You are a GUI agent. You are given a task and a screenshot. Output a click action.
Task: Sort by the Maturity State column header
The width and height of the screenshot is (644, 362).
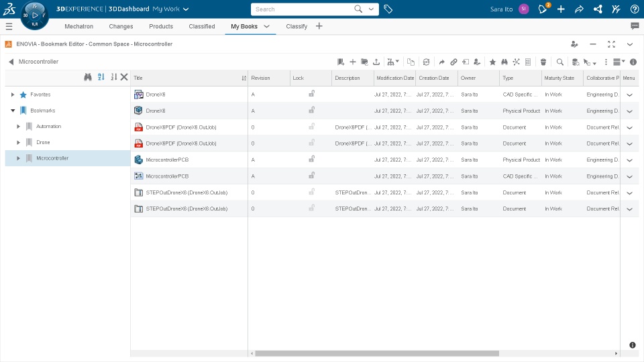[562, 78]
